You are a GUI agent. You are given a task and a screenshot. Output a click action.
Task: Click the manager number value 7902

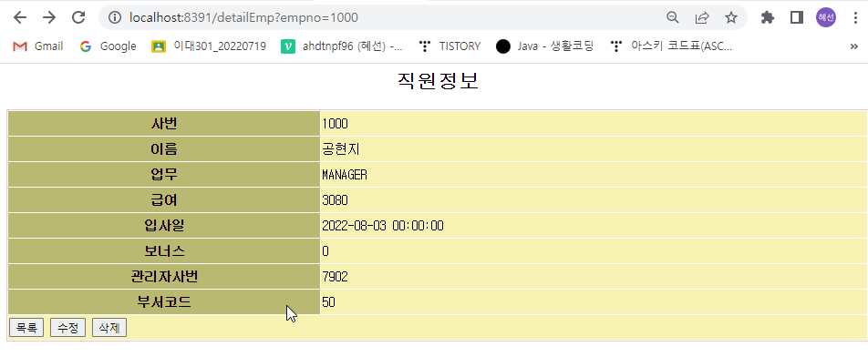[x=335, y=276]
